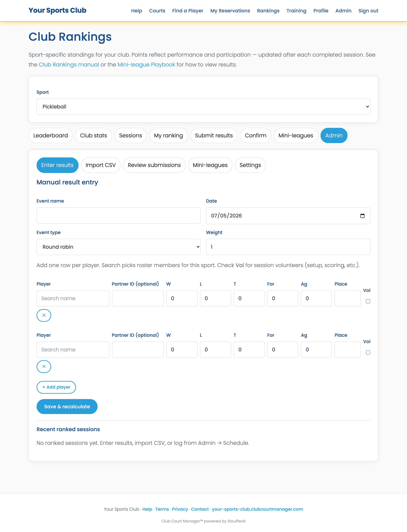Remove the second player row
This screenshot has height=532, width=407.
point(44,366)
